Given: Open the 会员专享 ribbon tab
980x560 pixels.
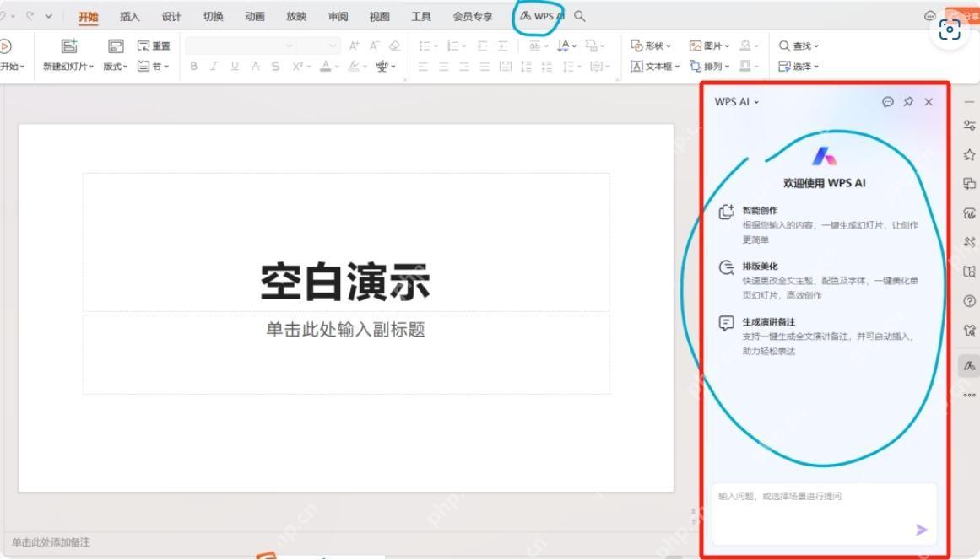Looking at the screenshot, I should 473,17.
